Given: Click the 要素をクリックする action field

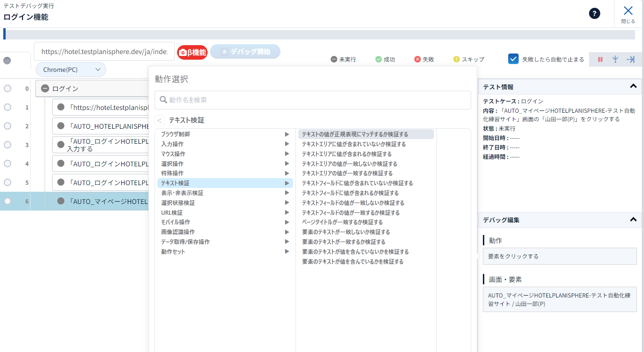Looking at the screenshot, I should [x=560, y=257].
